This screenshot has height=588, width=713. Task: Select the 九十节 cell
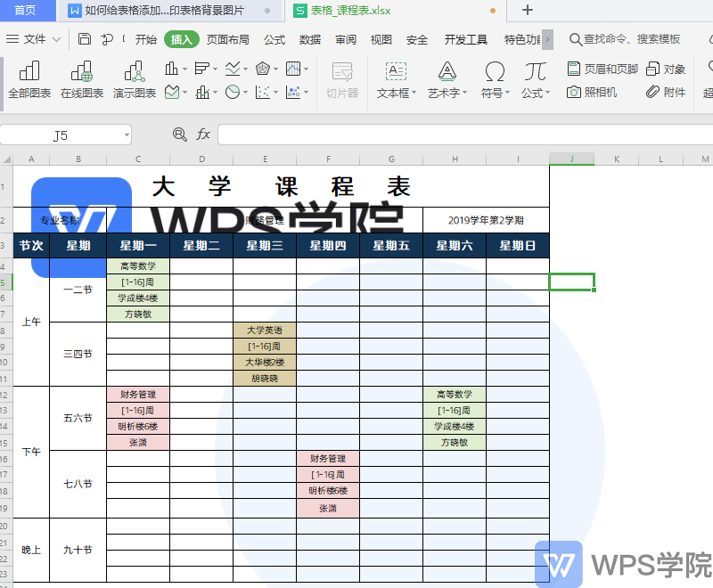(x=78, y=550)
